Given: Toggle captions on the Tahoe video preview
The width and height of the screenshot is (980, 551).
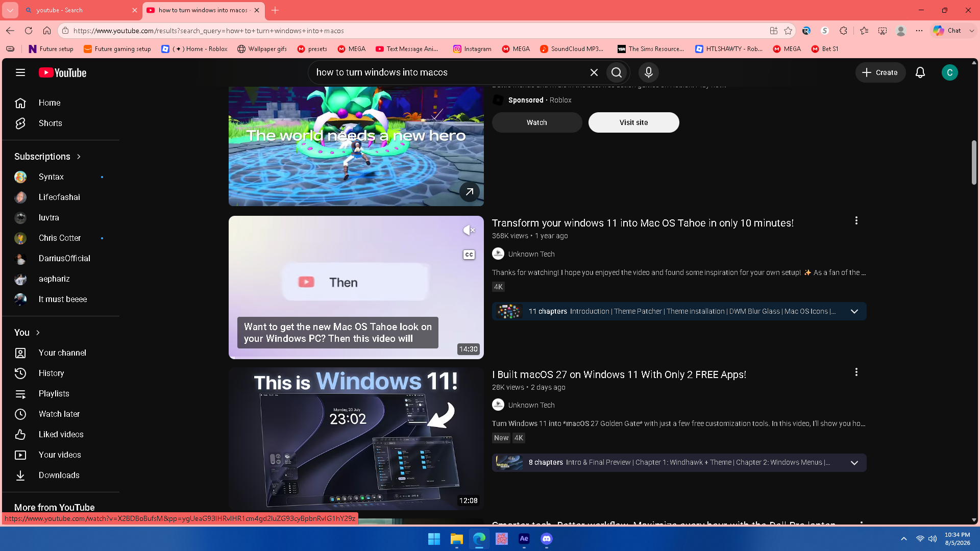Looking at the screenshot, I should pos(469,255).
